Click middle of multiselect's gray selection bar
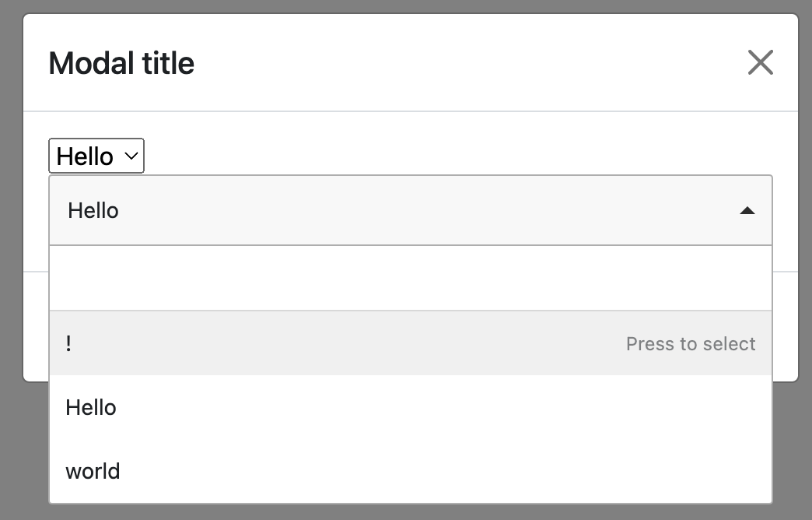The width and height of the screenshot is (812, 520). tap(410, 210)
